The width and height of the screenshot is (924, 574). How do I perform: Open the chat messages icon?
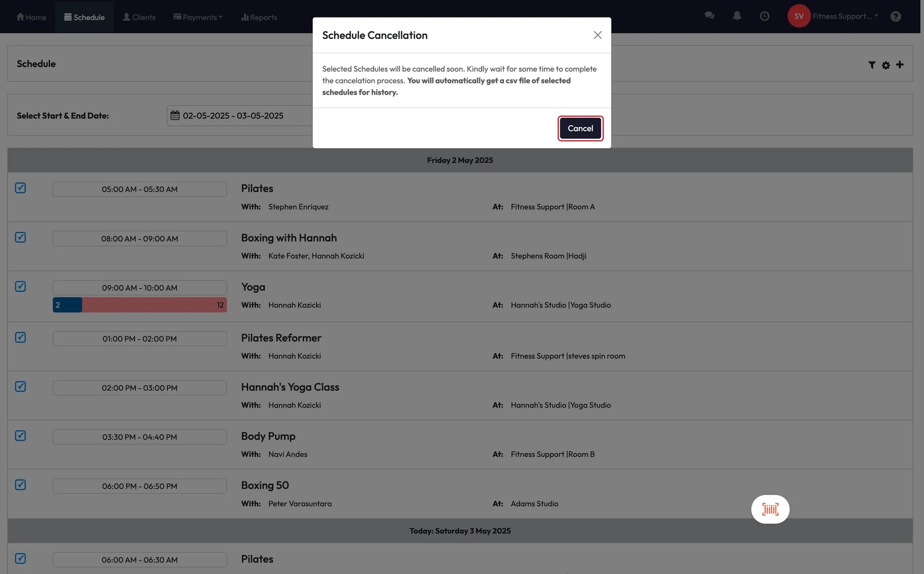709,16
